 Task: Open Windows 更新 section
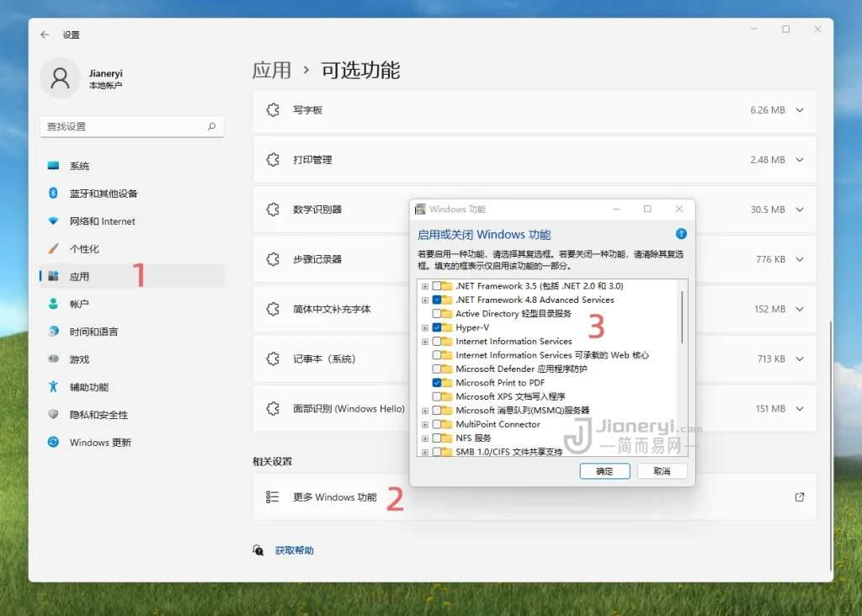132,442
